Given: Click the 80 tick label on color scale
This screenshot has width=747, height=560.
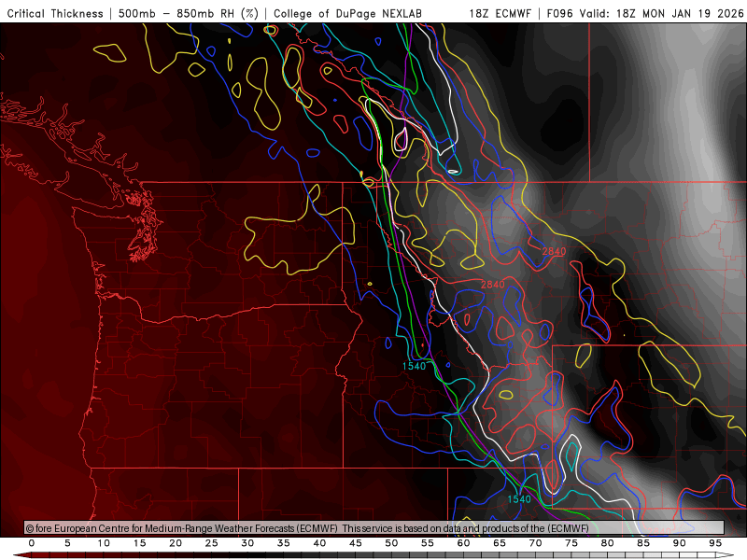Looking at the screenshot, I should coord(608,543).
